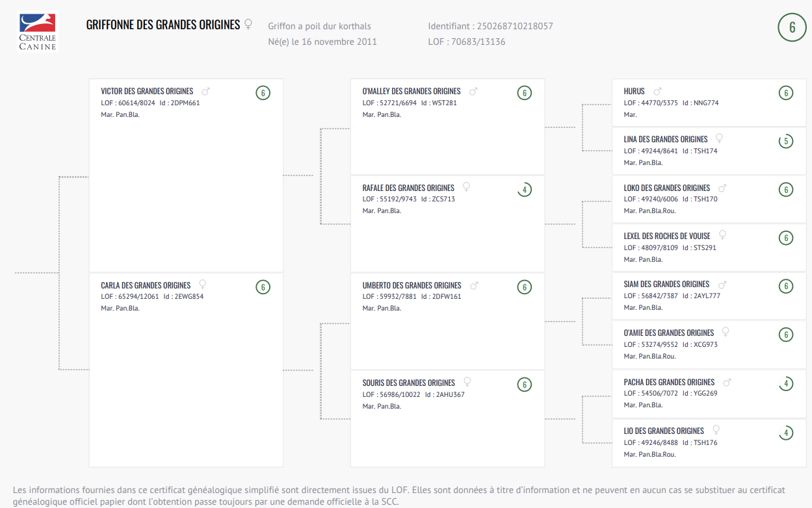Open Victor des Grandes Origines entry

click(147, 92)
